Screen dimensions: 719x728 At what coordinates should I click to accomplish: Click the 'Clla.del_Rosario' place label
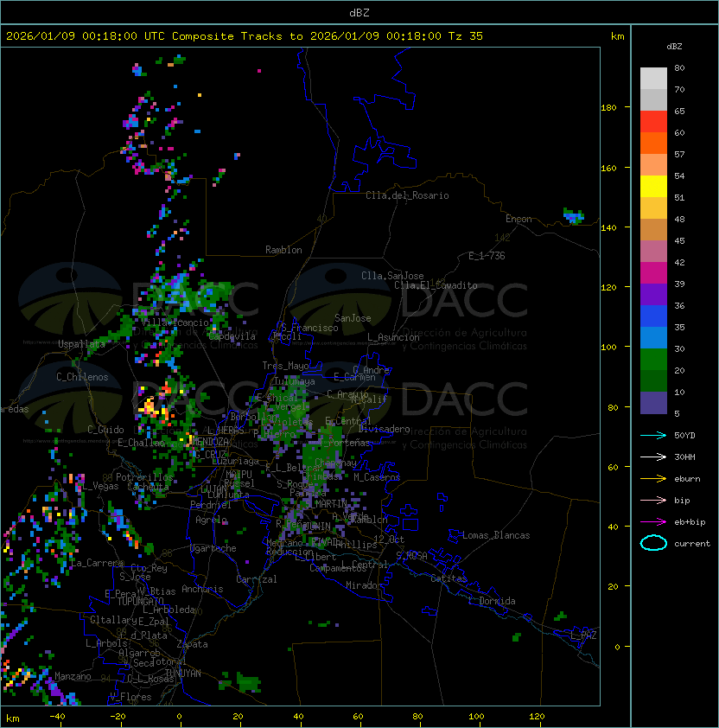coord(407,195)
